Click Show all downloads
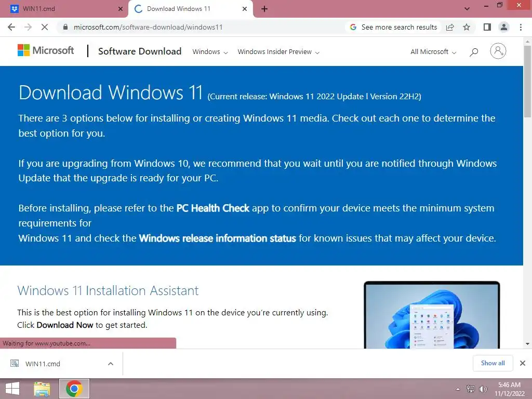 click(493, 363)
